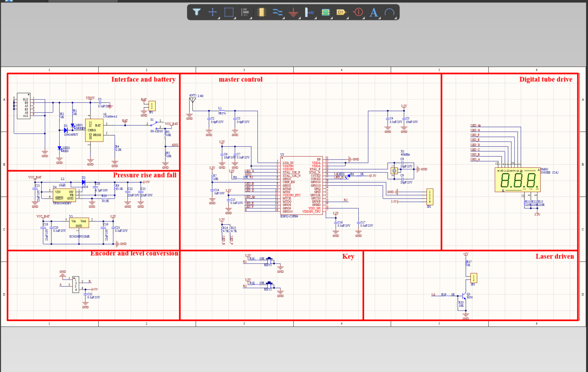Click the GND power port icon
Image resolution: width=588 pixels, height=372 pixels.
(293, 13)
